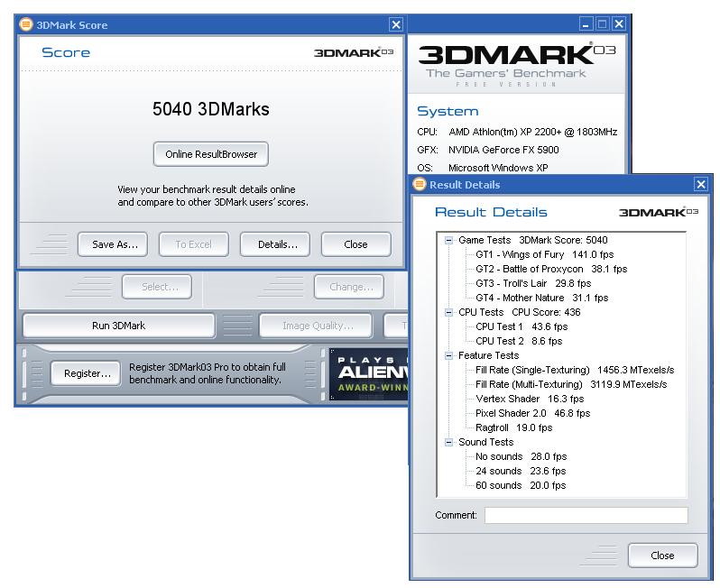Select Game Tests 3DMark Score: 5040 row
This screenshot has height=588, width=720.
533,240
